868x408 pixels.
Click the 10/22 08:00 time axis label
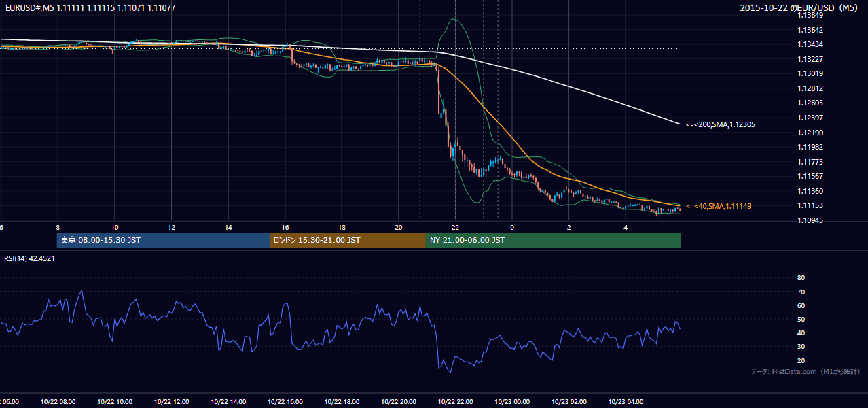click(x=58, y=402)
